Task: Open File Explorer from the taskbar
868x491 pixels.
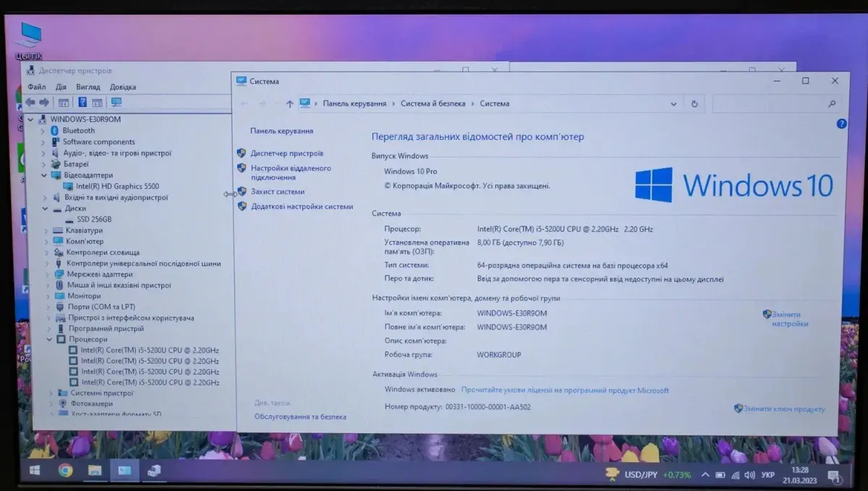Action: (95, 471)
